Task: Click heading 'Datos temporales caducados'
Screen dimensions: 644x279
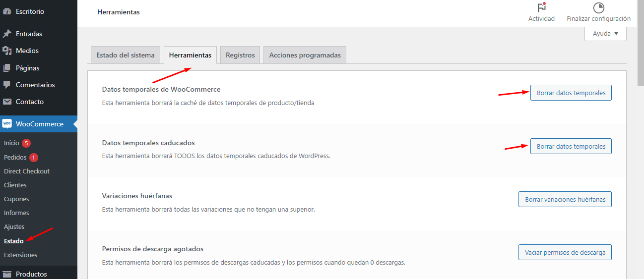Action: pos(148,143)
